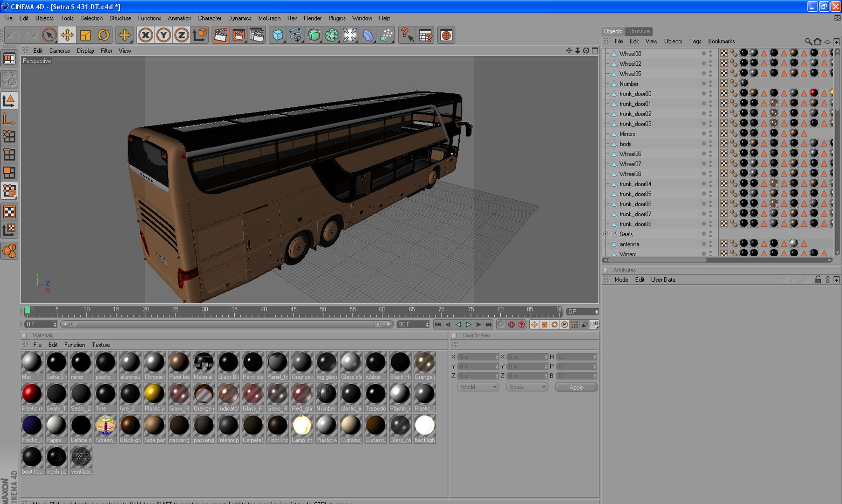Toggle Z-axis lock
The width and height of the screenshot is (842, 504).
(182, 35)
